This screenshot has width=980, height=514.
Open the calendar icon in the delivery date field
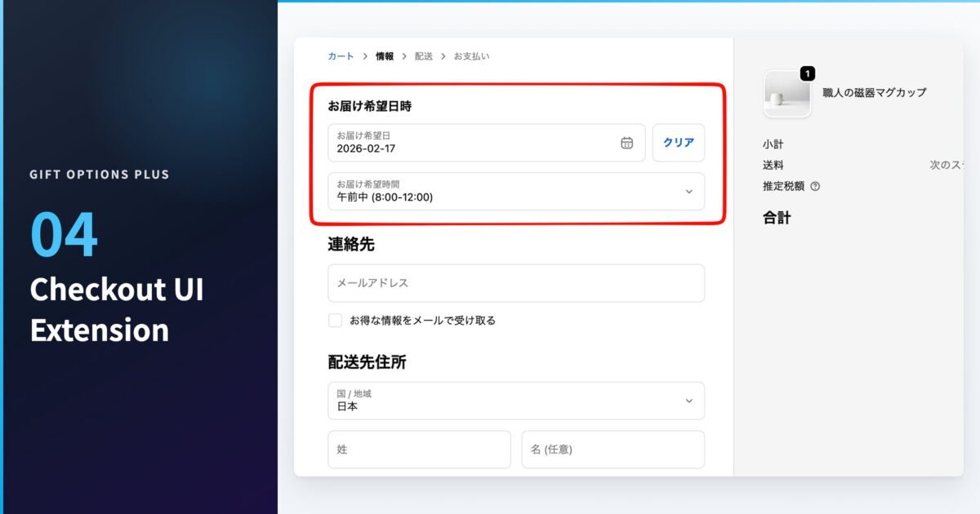coord(626,142)
